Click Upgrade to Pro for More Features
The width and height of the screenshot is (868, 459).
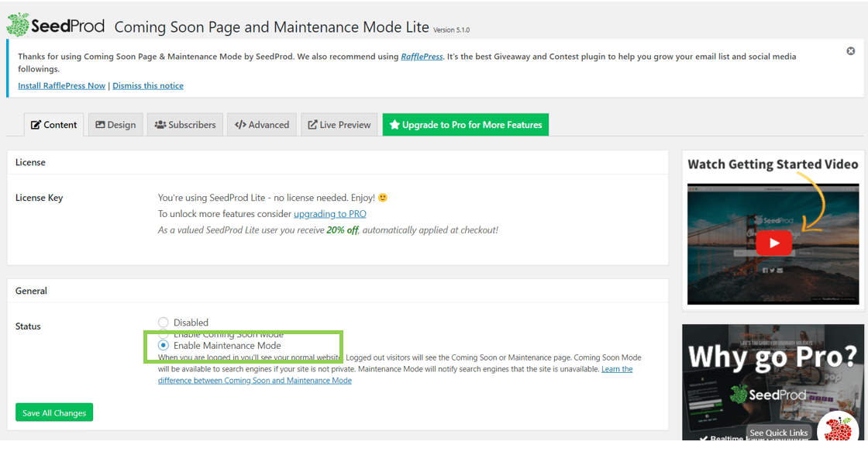(x=465, y=125)
